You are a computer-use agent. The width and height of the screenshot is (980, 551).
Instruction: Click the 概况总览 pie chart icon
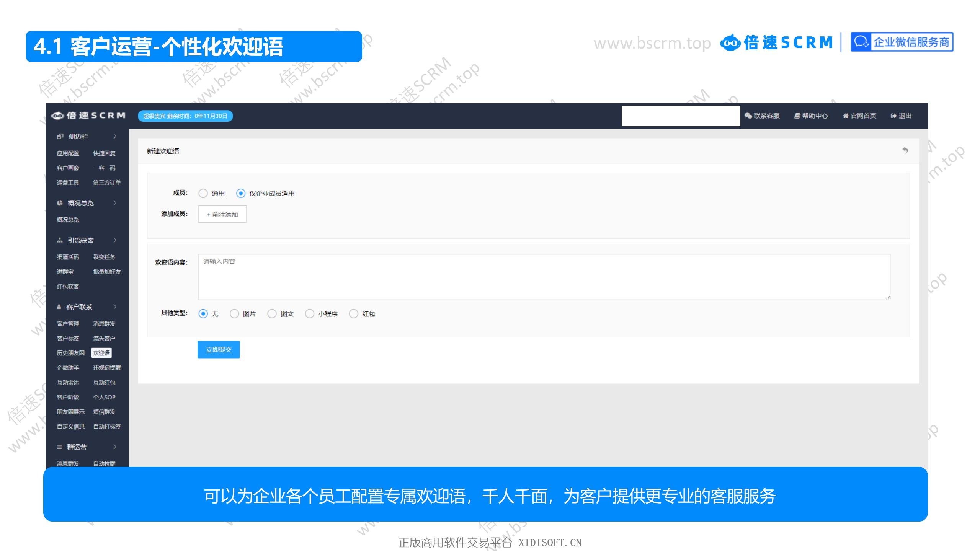coord(60,203)
